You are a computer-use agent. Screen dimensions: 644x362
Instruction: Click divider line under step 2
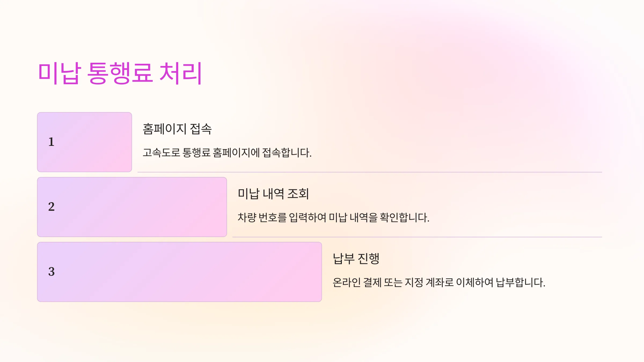[417, 237]
